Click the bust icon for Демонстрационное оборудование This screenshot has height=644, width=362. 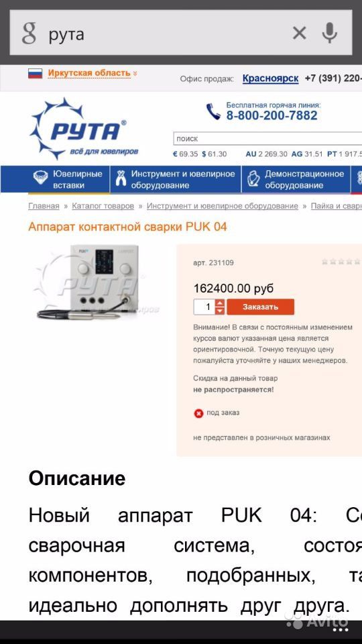pos(253,179)
